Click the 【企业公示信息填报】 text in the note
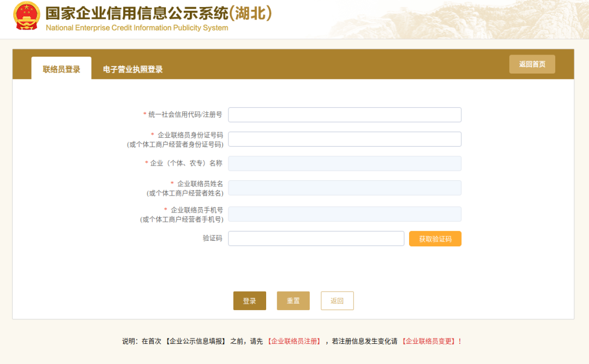Screen dimensions: 589x364 click(196, 342)
